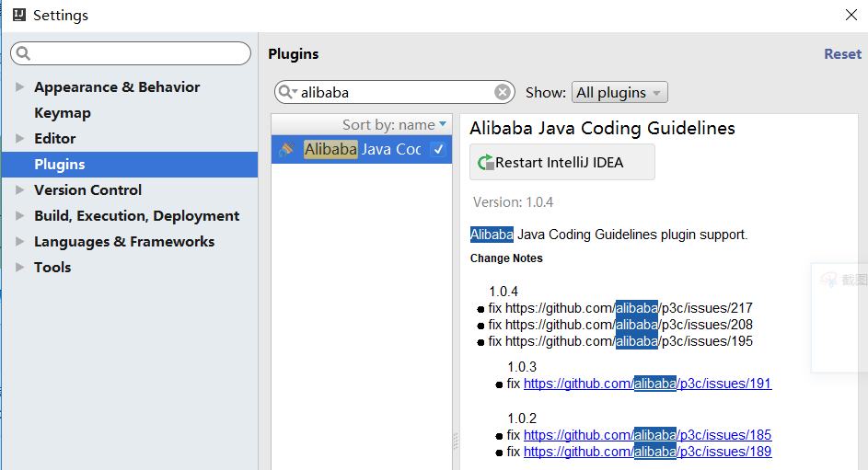Expand the Tools section
This screenshot has height=470, width=868.
pos(20,267)
